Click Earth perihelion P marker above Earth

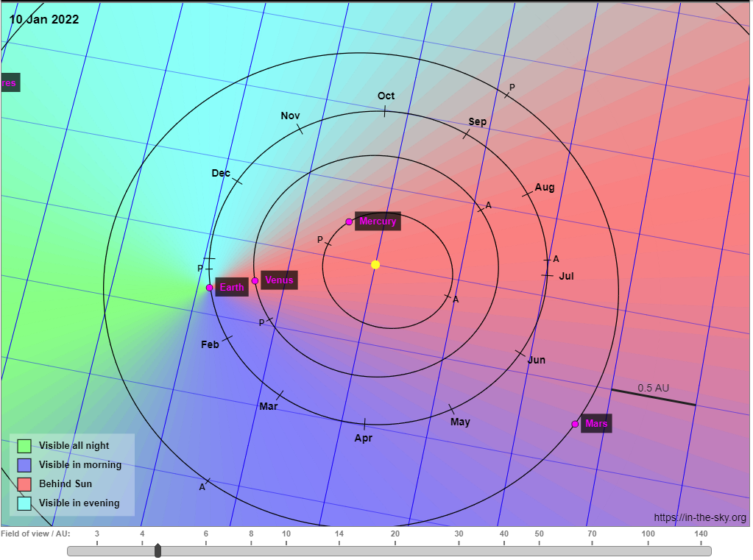pos(200,269)
